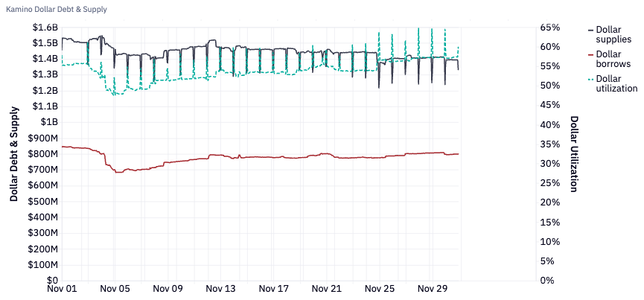Click the vertical Dollar Utilization axis title
Viewport: 644px width, 300px height.
pyautogui.click(x=574, y=154)
